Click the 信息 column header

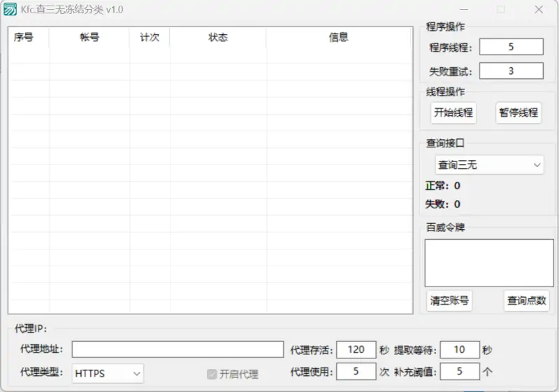click(x=339, y=38)
